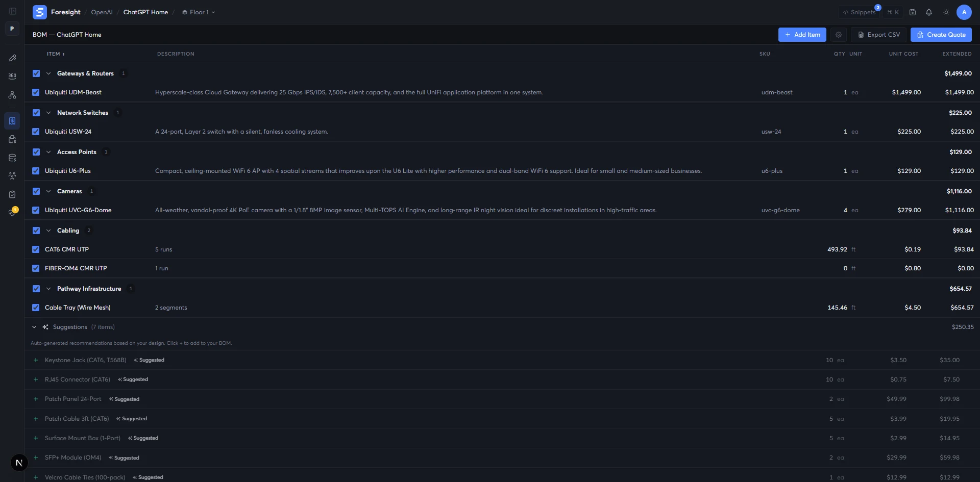980x482 pixels.
Task: Click the EXTENDED column header
Action: (957, 54)
